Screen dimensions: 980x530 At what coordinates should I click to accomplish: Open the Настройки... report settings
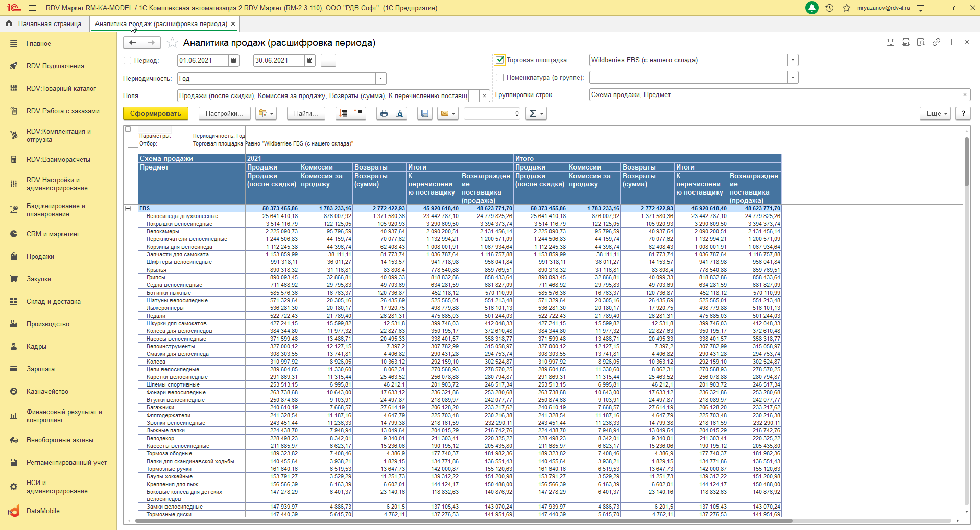point(224,113)
